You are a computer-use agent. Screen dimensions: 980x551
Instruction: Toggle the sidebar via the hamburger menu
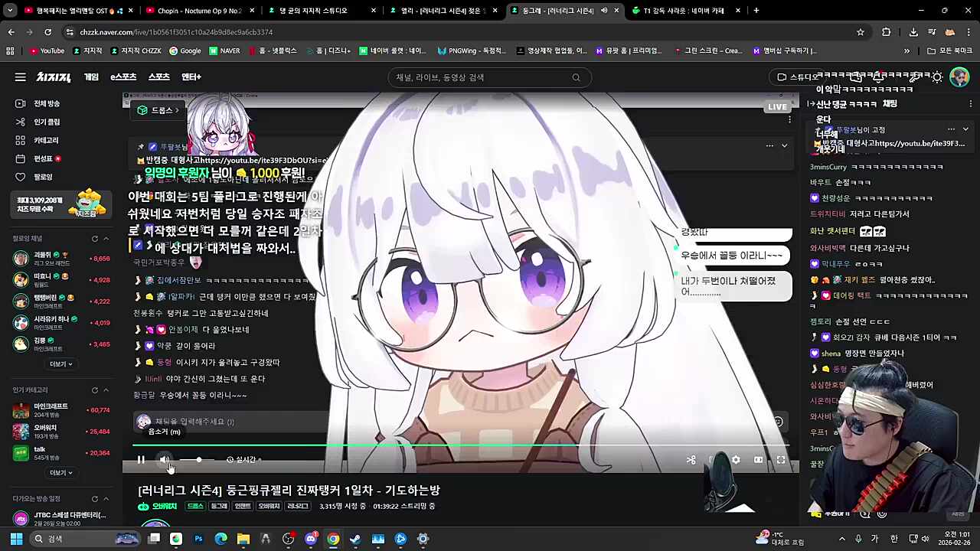[x=21, y=77]
